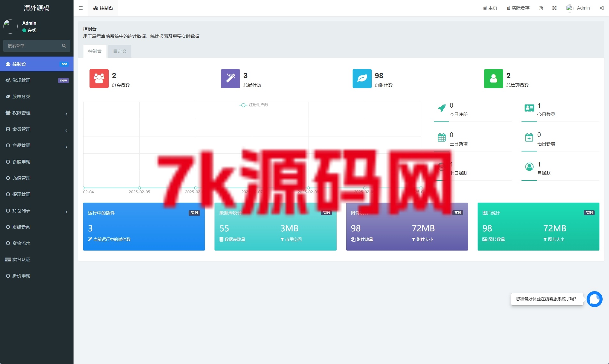Click the 海外源码 site logo title
Screen dimensions: 609x364
(37, 8)
